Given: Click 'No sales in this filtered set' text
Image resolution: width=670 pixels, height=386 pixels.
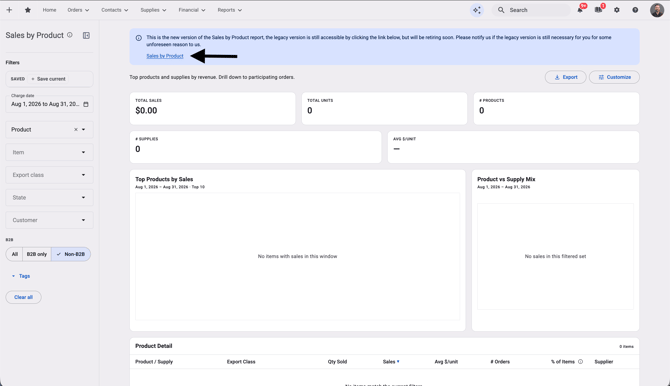Looking at the screenshot, I should pos(555,256).
